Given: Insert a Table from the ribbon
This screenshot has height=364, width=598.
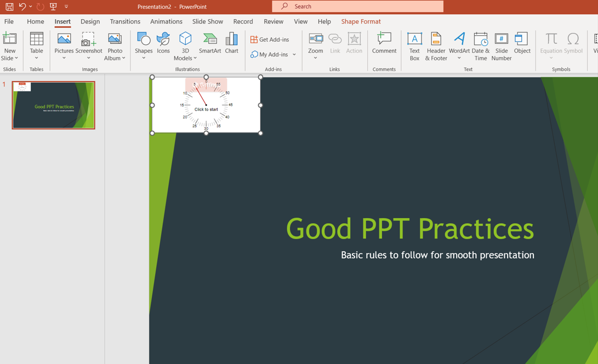Looking at the screenshot, I should (37, 46).
